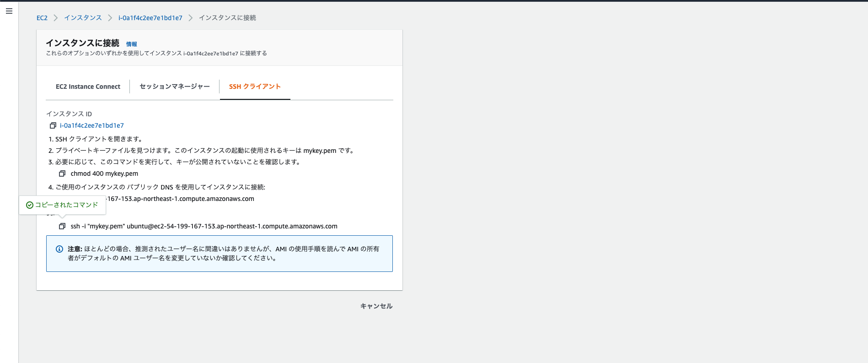Viewport: 868px width, 363px height.
Task: Click the subtitle これらのオプションのいずれかを使用して
Action: (x=156, y=54)
